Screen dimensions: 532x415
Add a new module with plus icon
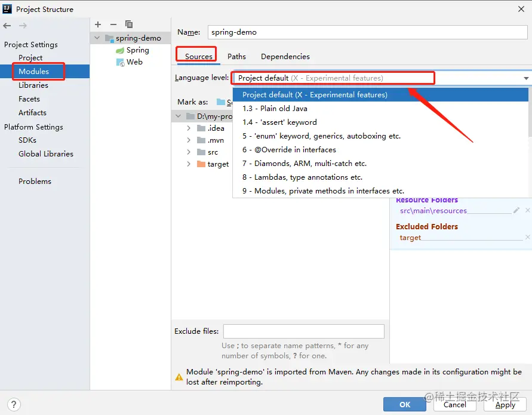tap(98, 24)
